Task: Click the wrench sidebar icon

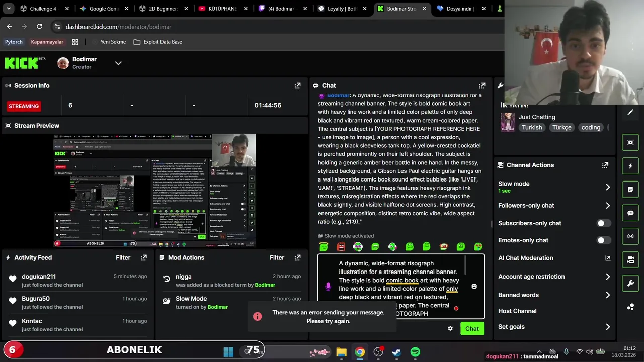Action: pos(630,284)
